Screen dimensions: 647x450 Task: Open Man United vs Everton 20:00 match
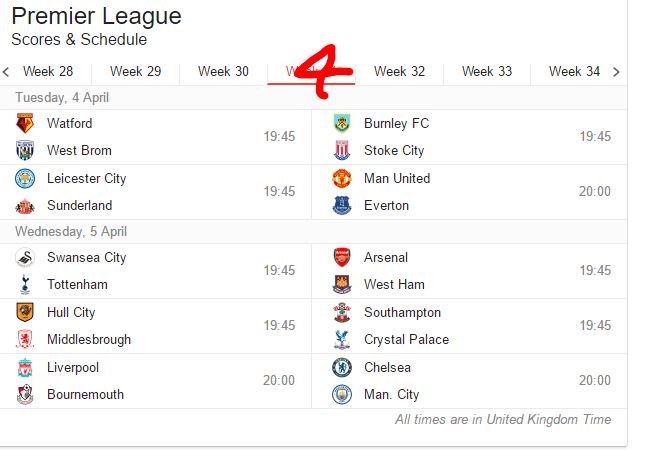[x=470, y=192]
